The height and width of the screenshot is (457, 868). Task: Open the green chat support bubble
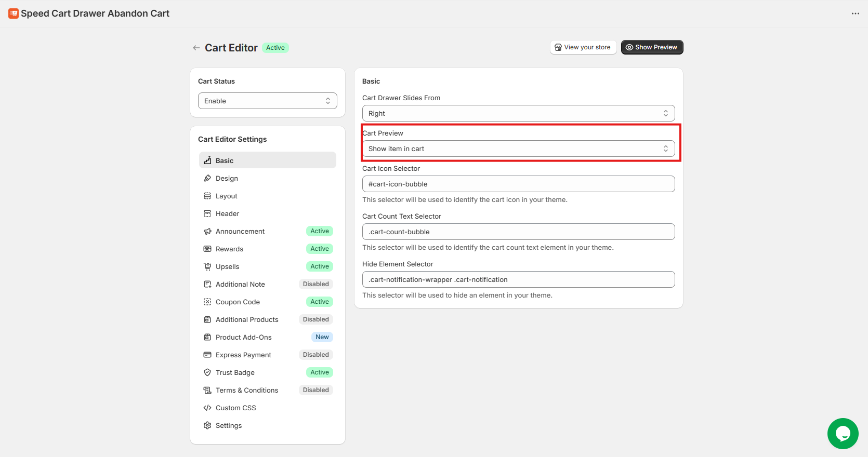(843, 433)
